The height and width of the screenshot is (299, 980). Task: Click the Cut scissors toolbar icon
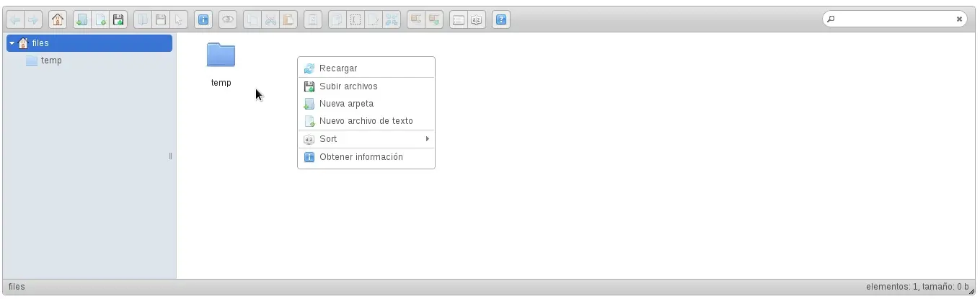(x=270, y=20)
